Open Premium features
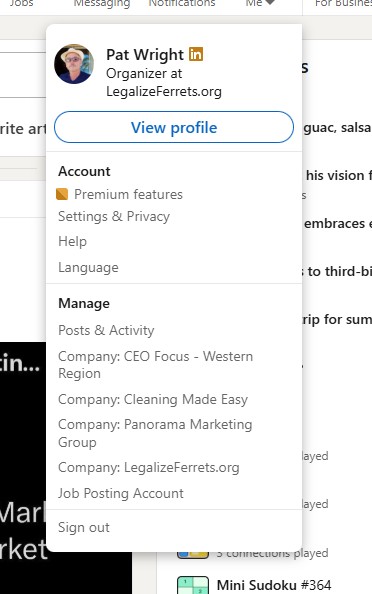The width and height of the screenshot is (372, 594). pos(128,194)
